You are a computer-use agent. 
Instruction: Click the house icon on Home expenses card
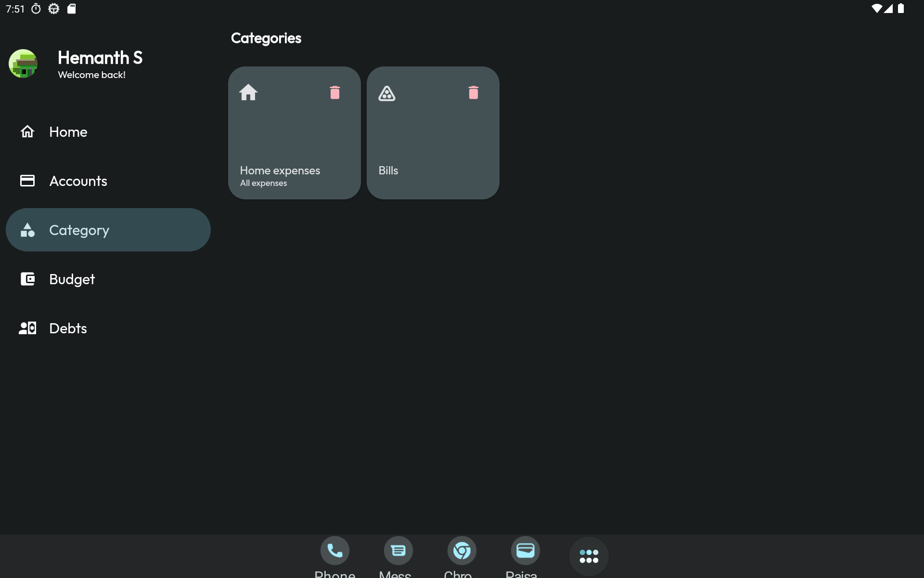coord(248,92)
